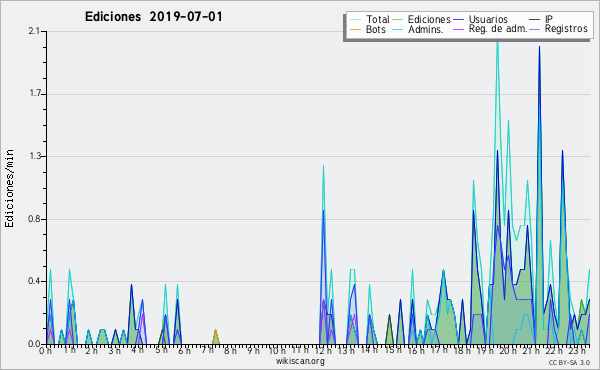Screen dimensions: 600x370
Task: Click the 1.7 y-axis value
Action: pos(35,94)
